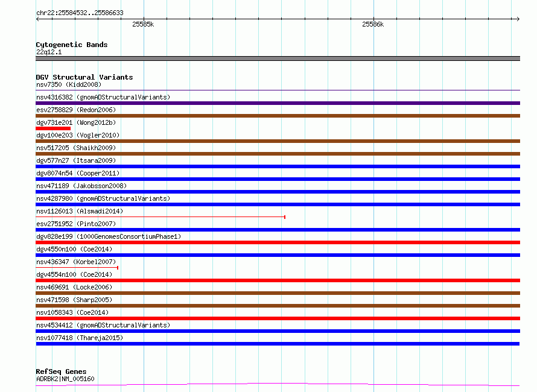The height and width of the screenshot is (392, 537).
Task: Select variant label nsv7350 (Kidd2008)
Action: click(69, 84)
